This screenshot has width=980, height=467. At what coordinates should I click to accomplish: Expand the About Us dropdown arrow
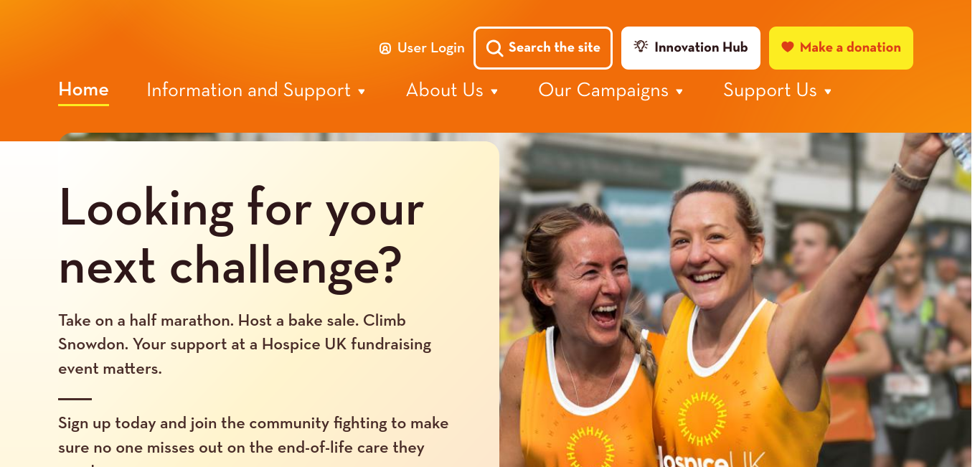tap(494, 92)
